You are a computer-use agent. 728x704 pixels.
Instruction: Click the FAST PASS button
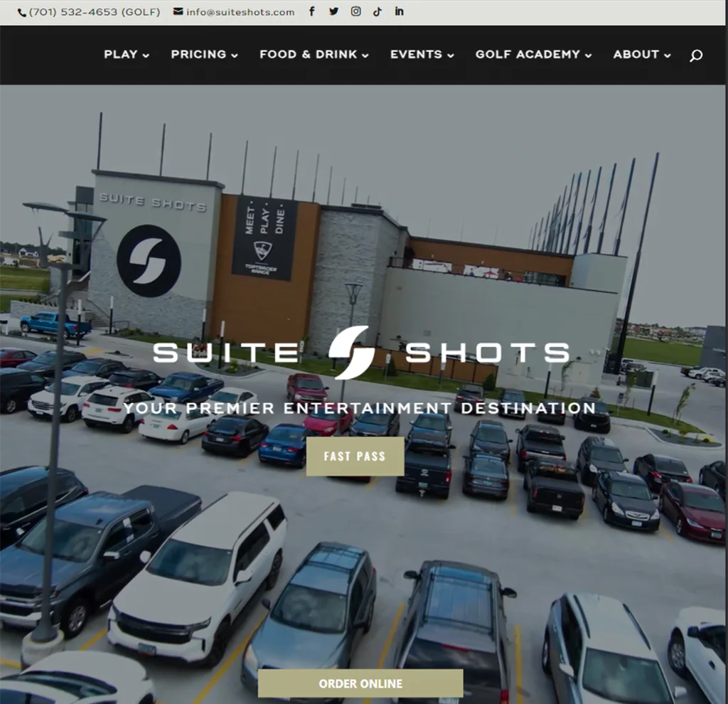pos(355,456)
